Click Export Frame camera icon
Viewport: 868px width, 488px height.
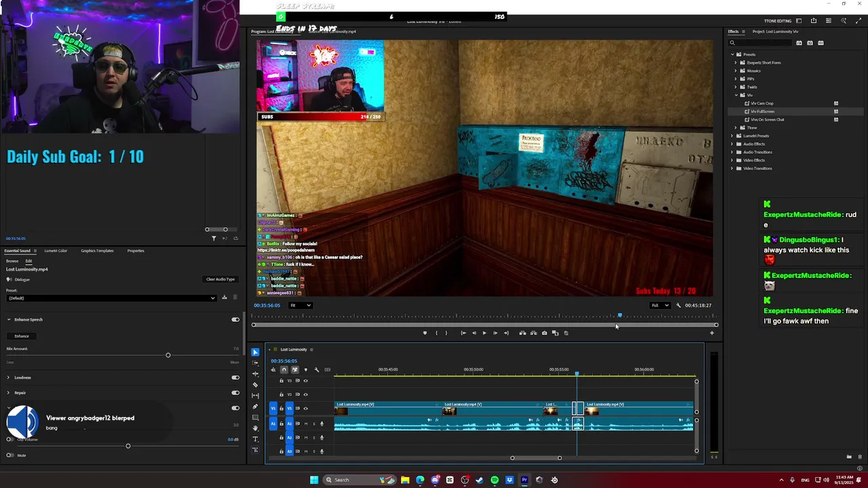pos(544,333)
